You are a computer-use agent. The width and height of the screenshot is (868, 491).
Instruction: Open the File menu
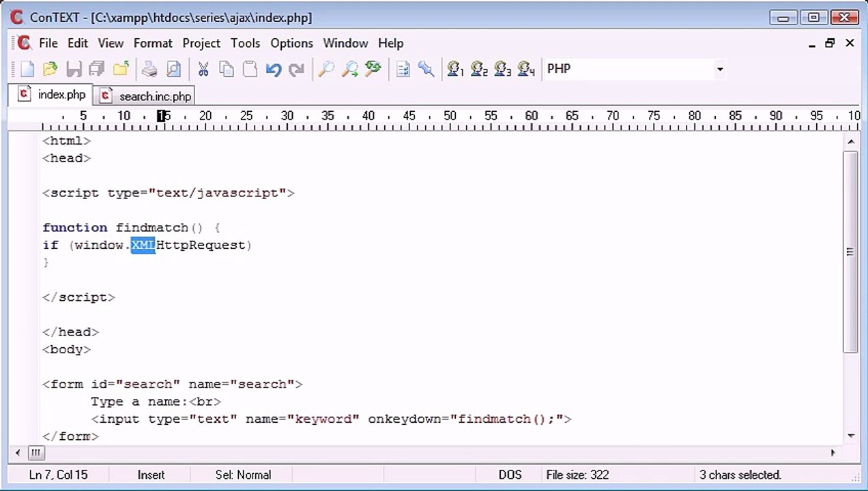coord(48,43)
